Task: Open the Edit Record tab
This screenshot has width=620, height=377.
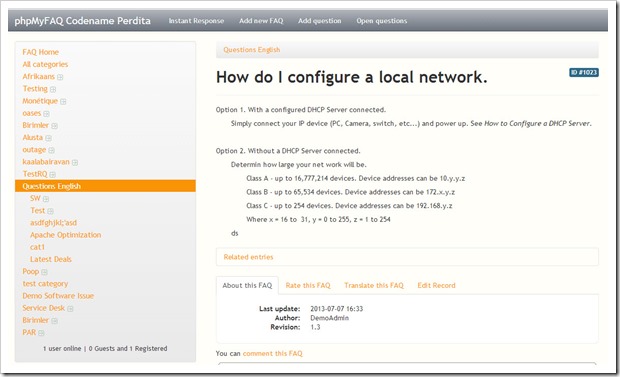Action: pyautogui.click(x=436, y=285)
